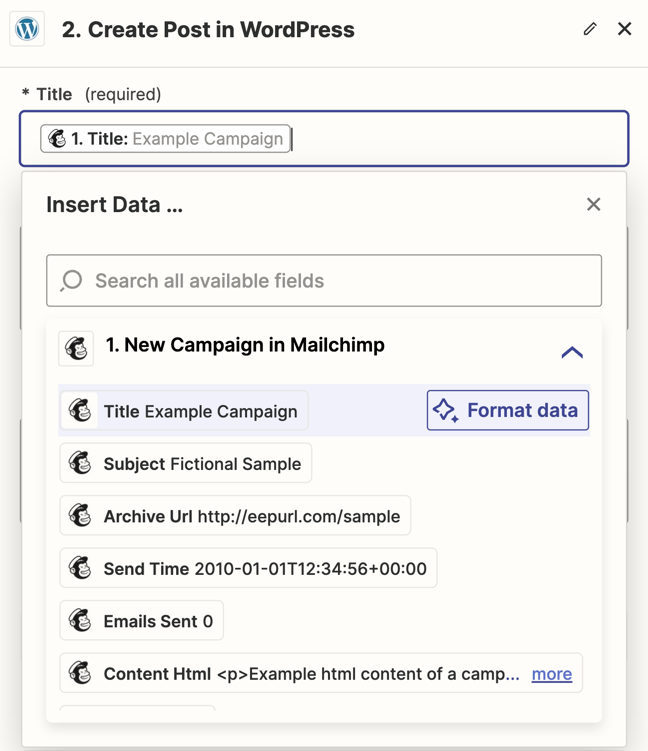Screen dimensions: 648x751
Task: Insert the Archive Url field
Action: [235, 516]
